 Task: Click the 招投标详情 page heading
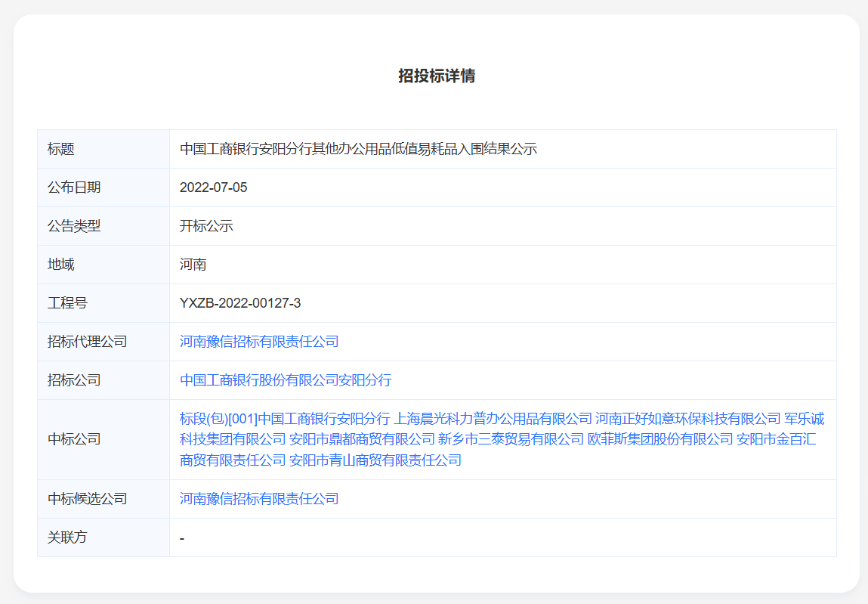click(437, 76)
